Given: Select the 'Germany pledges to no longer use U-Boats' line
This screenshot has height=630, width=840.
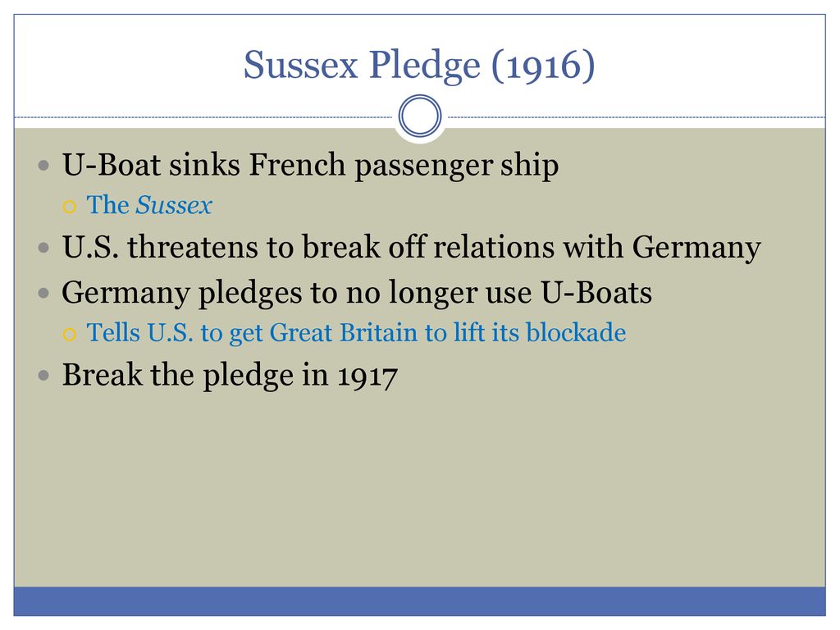Looking at the screenshot, I should [x=357, y=293].
